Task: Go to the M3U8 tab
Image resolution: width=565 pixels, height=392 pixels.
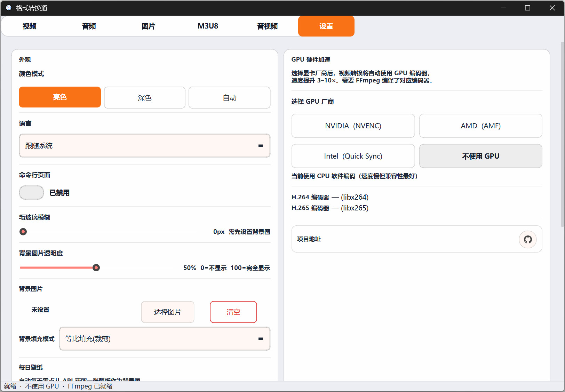Action: pyautogui.click(x=208, y=26)
